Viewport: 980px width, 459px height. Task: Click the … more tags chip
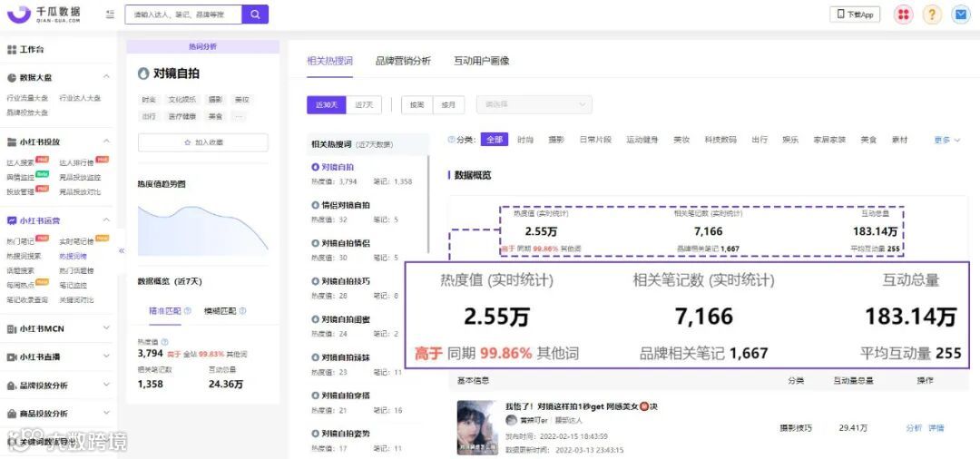[x=239, y=116]
